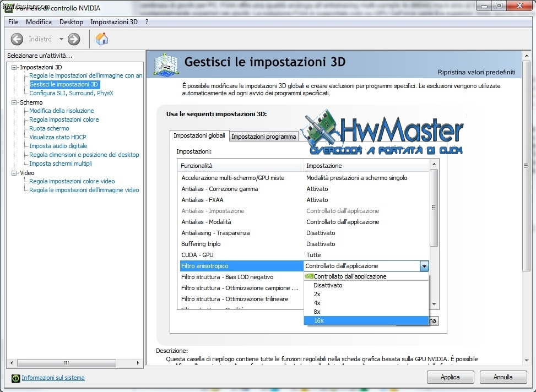This screenshot has height=392, width=536.
Task: Click the green Back arrow icon
Action: [17, 39]
